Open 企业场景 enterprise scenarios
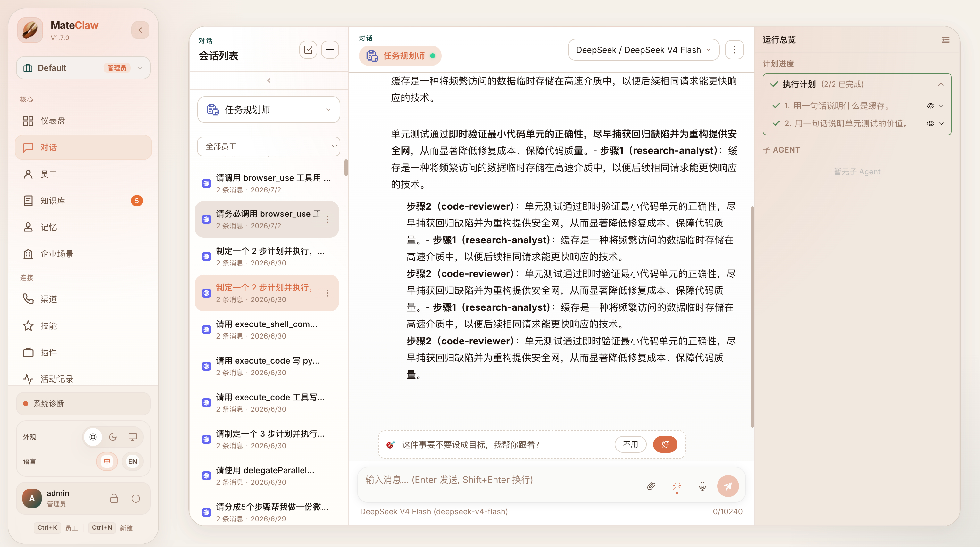 83,254
